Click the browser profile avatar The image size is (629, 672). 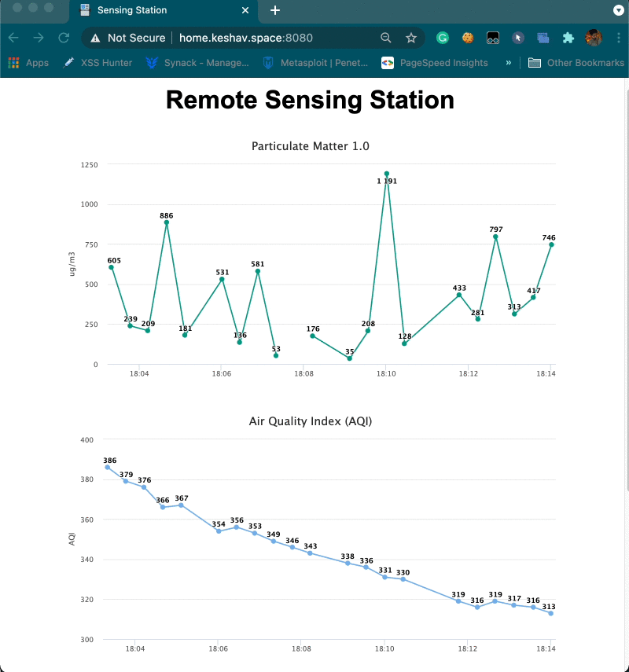[592, 37]
